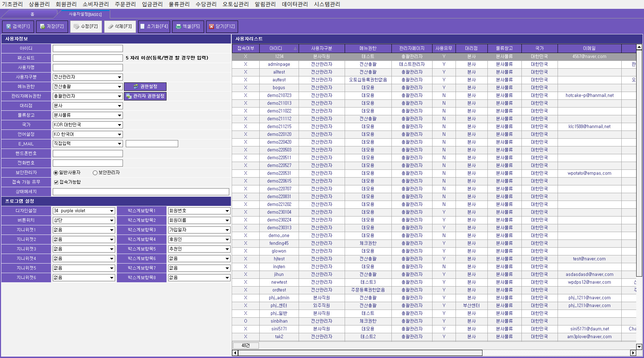Click the 이메일 column header
This screenshot has width=644, height=358.
click(x=589, y=48)
